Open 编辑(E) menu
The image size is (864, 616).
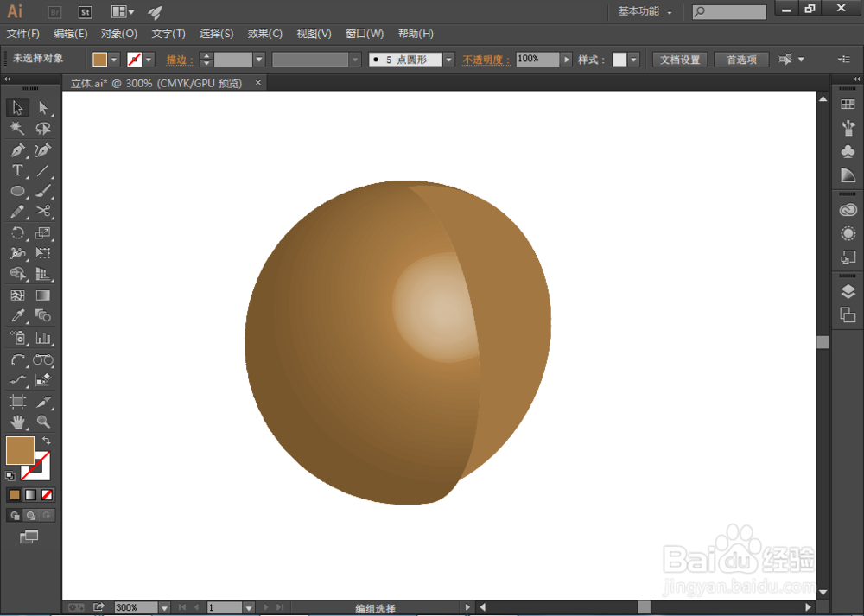[71, 34]
